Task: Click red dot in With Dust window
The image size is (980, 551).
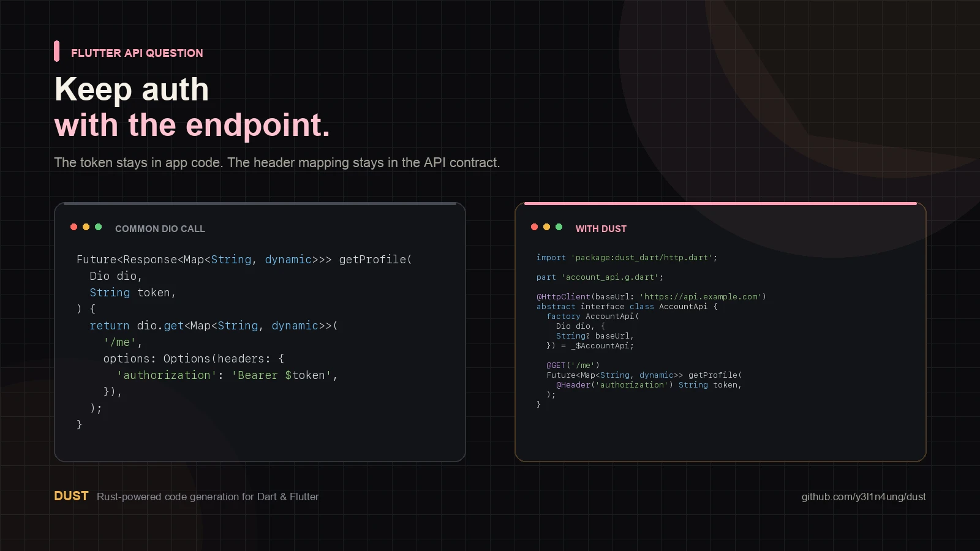Action: coord(534,227)
